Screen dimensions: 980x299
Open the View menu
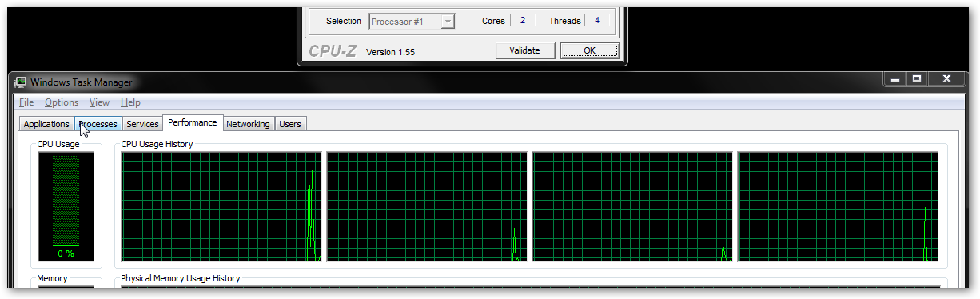[99, 102]
